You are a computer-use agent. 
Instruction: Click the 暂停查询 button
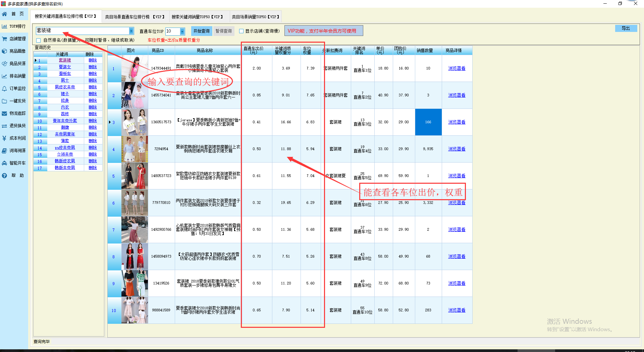coord(223,31)
